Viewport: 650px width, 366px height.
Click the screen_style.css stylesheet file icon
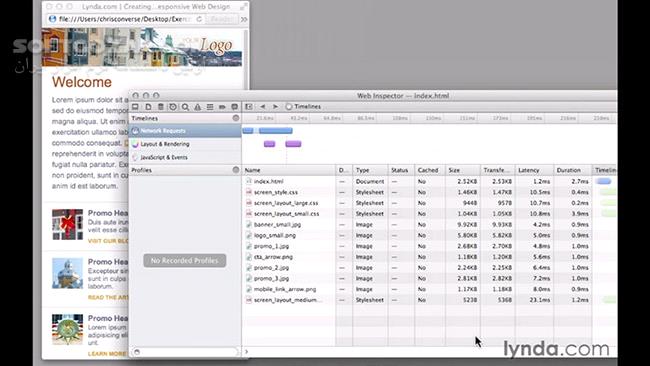249,192
